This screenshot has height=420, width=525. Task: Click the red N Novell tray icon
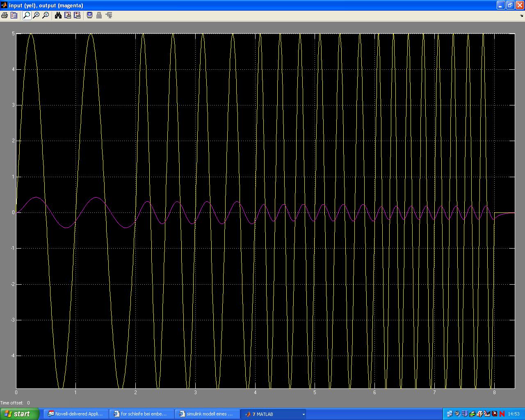(x=502, y=414)
